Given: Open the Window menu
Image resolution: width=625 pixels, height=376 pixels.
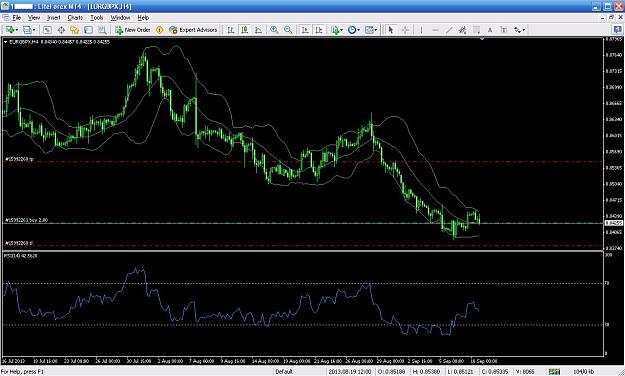Looking at the screenshot, I should [120, 18].
